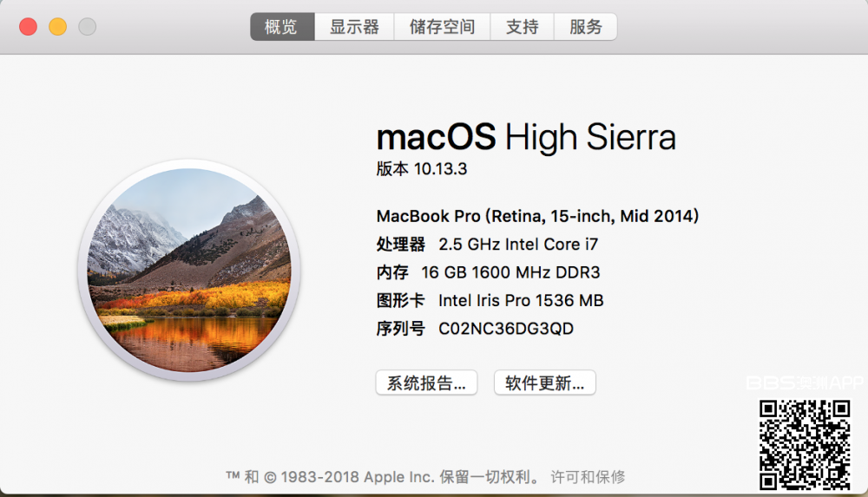This screenshot has width=868, height=497.
Task: Switch to the 概览 tab
Action: click(281, 27)
